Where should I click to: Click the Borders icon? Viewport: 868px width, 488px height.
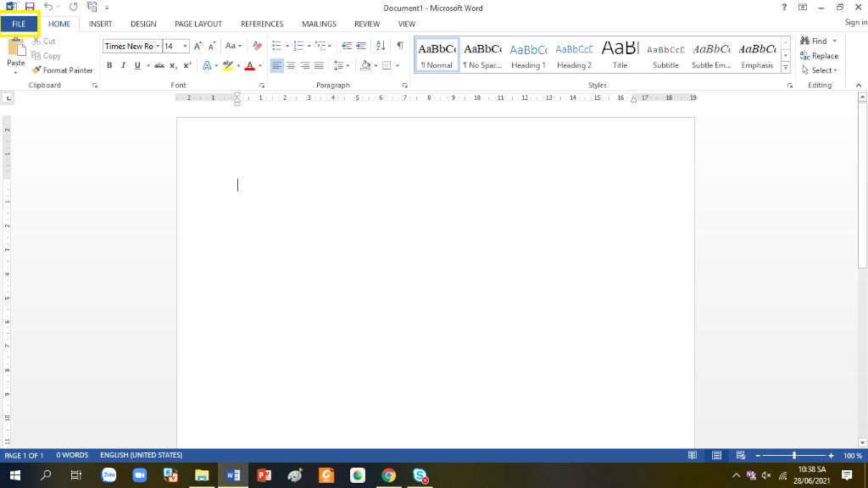click(387, 65)
